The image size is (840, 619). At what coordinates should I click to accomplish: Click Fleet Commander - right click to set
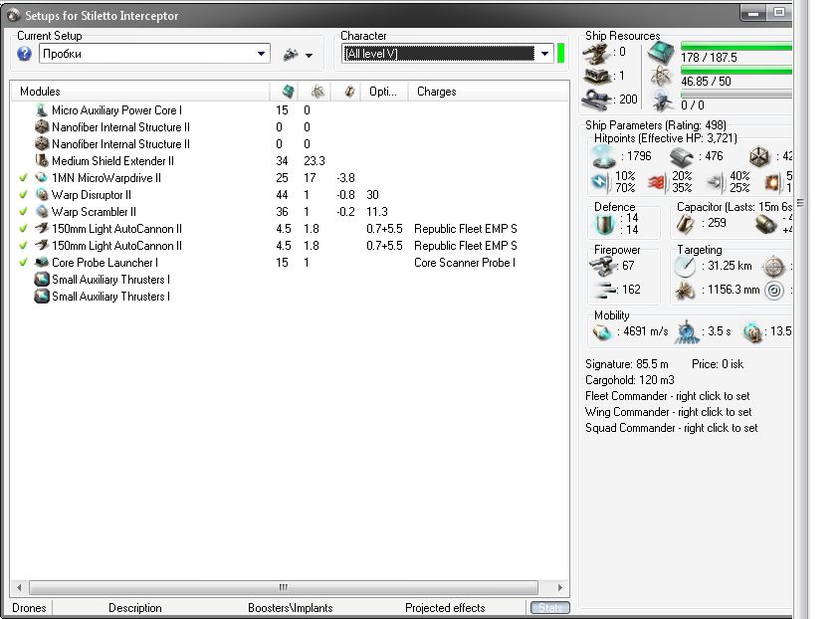click(668, 396)
